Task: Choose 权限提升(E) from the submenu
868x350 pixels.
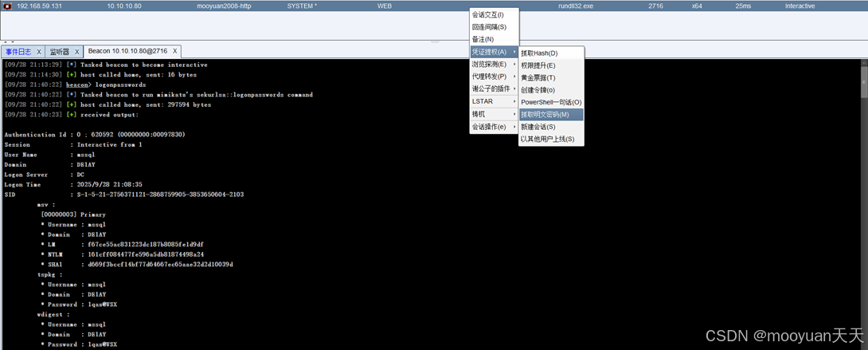Action: click(551, 65)
